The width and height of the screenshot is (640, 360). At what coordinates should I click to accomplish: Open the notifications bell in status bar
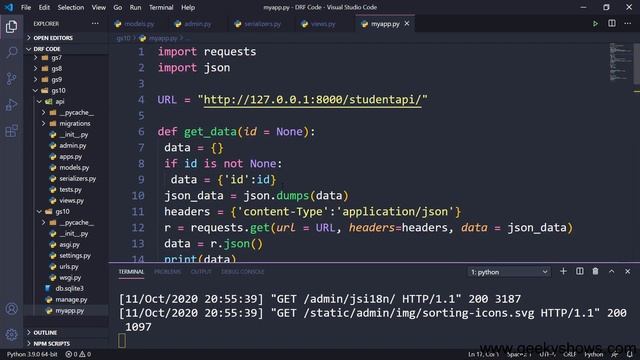[x=630, y=354]
